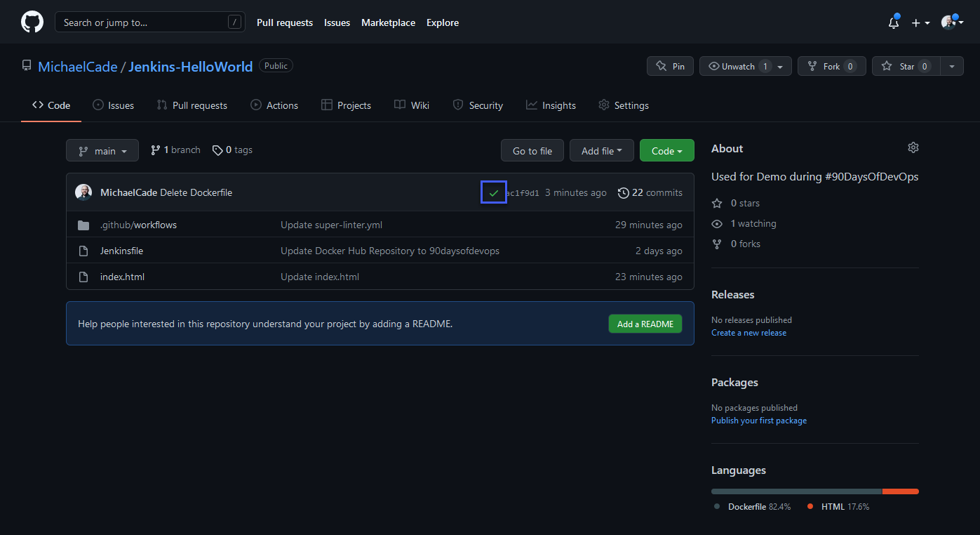Expand the green Code dropdown

[x=666, y=151]
